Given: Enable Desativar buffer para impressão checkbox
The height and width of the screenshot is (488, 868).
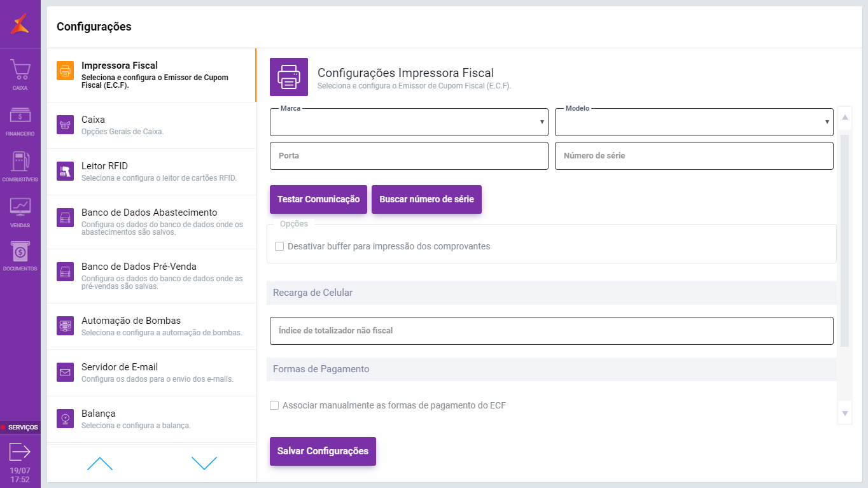Looking at the screenshot, I should point(279,246).
